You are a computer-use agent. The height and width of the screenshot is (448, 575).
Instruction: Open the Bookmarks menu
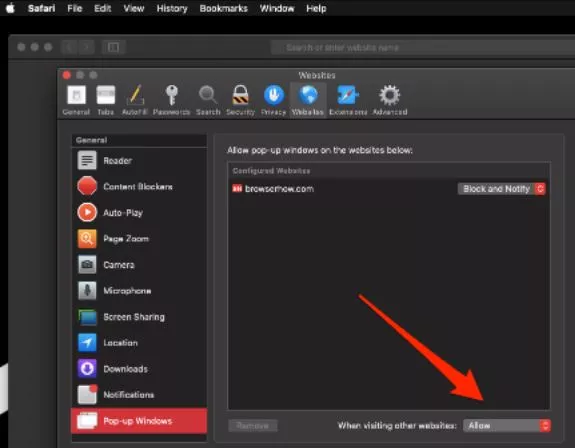click(224, 8)
